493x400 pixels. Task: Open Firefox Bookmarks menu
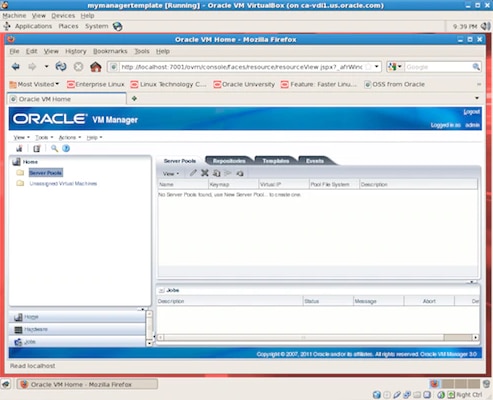tap(110, 51)
